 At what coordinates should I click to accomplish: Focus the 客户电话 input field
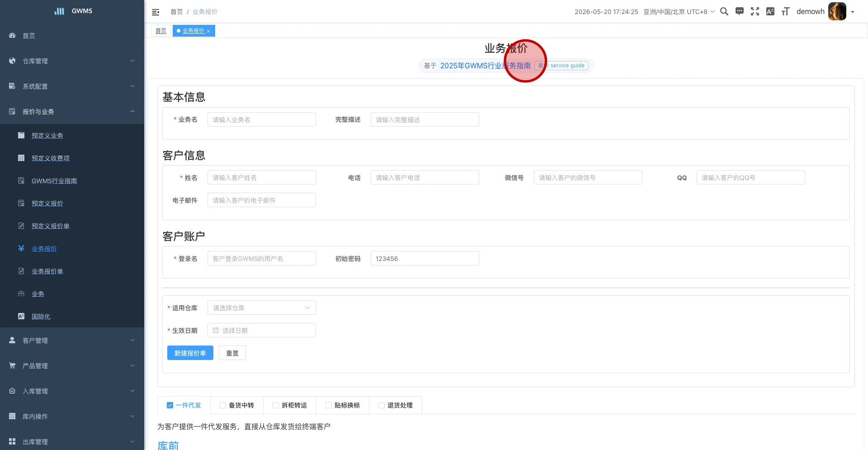coord(425,177)
